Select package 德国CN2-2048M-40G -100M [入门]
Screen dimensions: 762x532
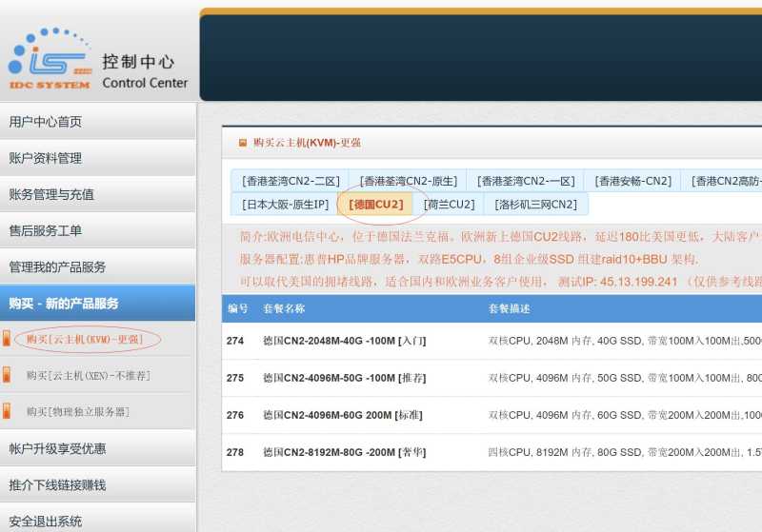(x=345, y=341)
